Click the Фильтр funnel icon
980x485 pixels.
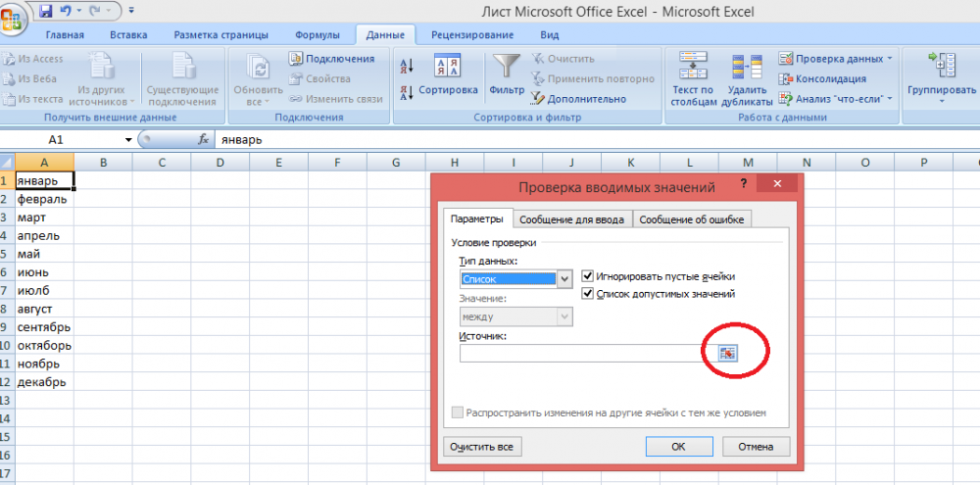(507, 69)
